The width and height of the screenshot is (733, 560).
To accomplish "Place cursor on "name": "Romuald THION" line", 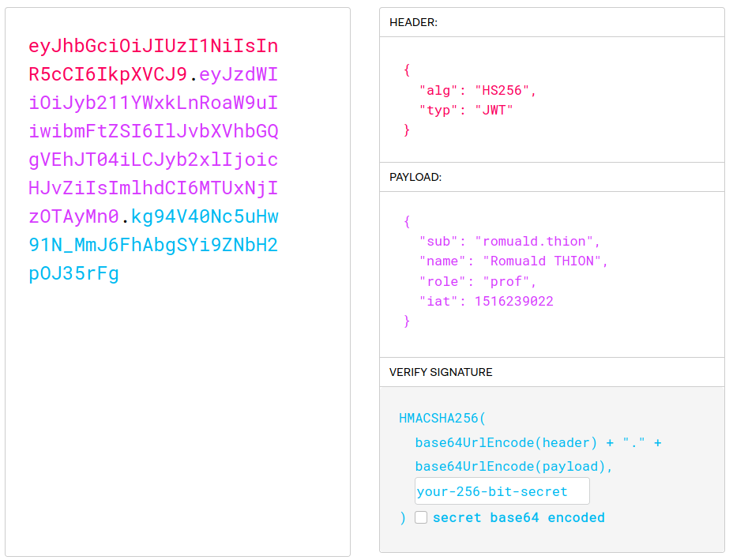I will point(513,261).
